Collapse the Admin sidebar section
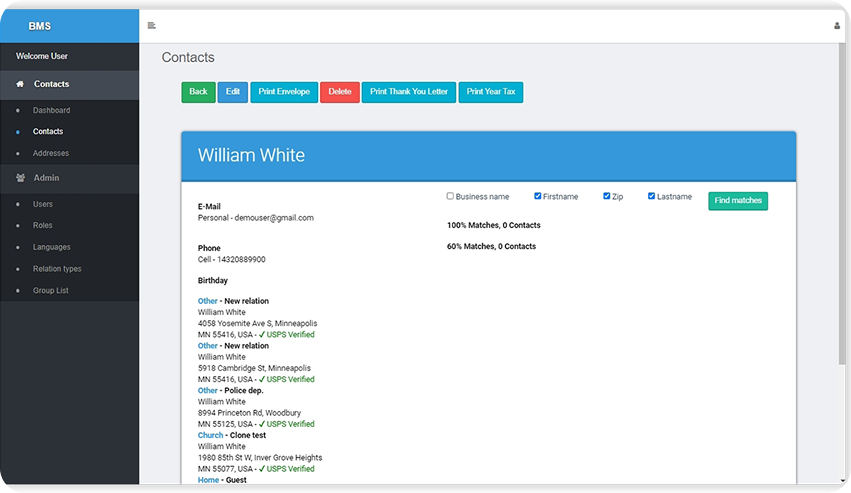 47,178
